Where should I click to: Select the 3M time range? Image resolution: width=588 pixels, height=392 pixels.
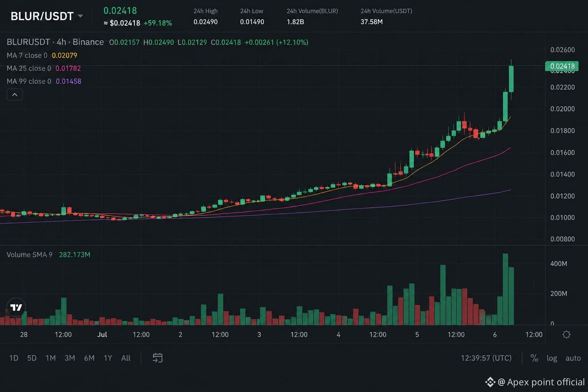point(70,358)
